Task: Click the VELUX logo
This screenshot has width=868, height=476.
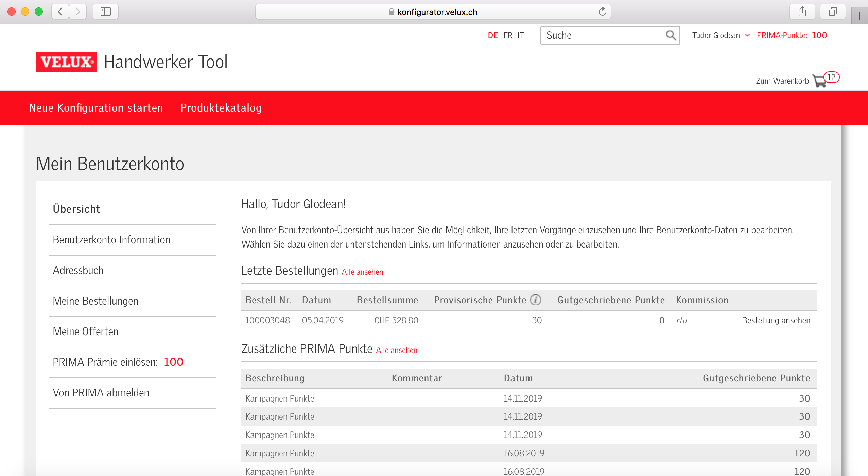Action: click(x=66, y=62)
